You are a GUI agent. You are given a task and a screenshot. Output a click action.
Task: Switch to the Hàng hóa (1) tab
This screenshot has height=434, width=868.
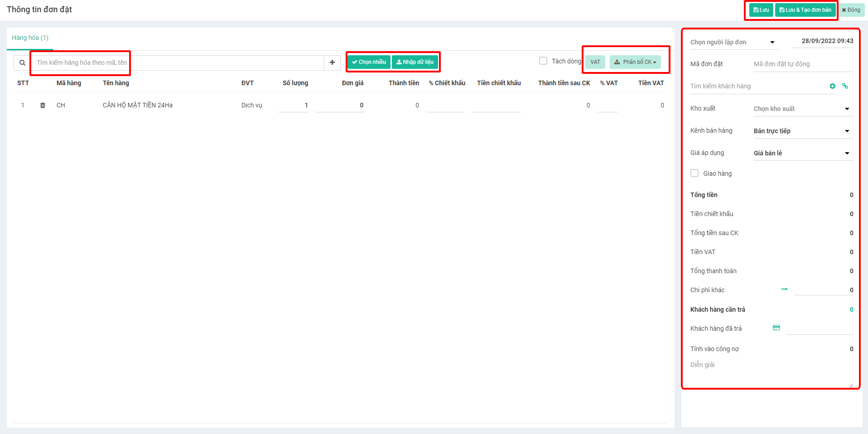click(30, 38)
